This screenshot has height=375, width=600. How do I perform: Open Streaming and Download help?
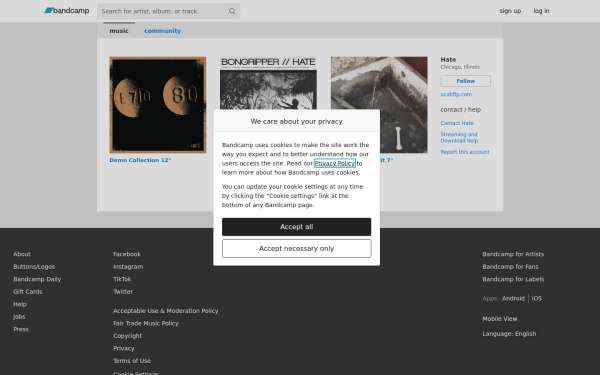459,137
